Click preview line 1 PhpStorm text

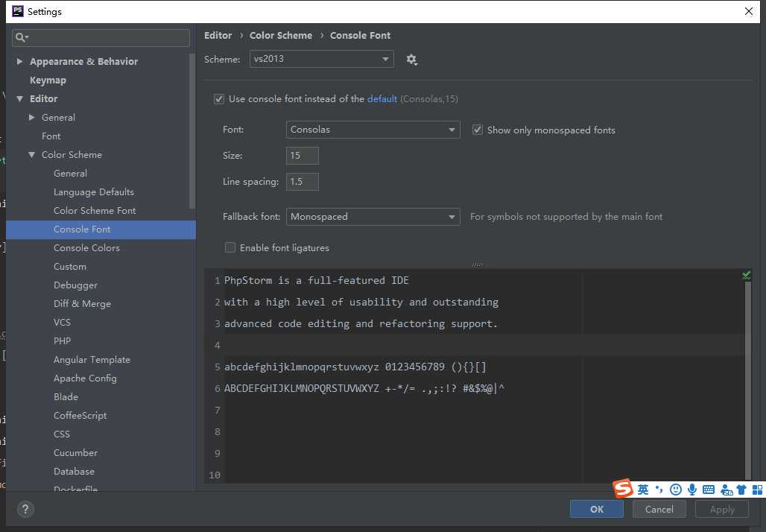click(x=317, y=280)
